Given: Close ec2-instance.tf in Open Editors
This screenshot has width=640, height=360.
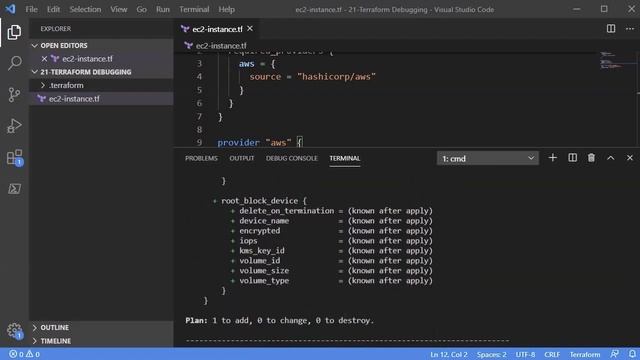Looking at the screenshot, I should (x=44, y=59).
